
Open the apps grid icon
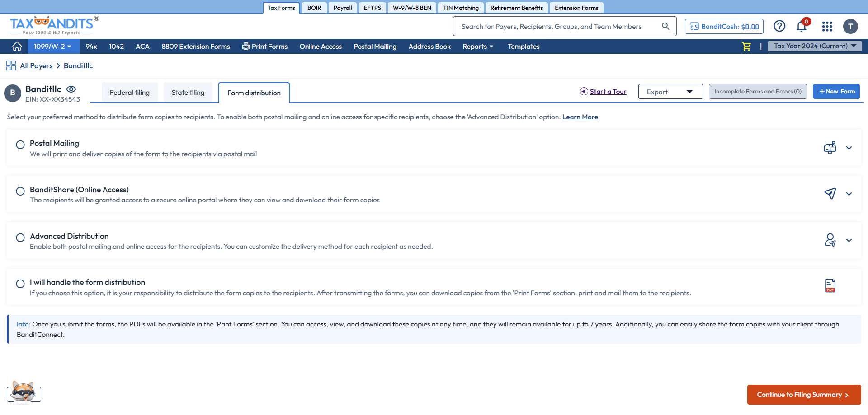coord(827,27)
